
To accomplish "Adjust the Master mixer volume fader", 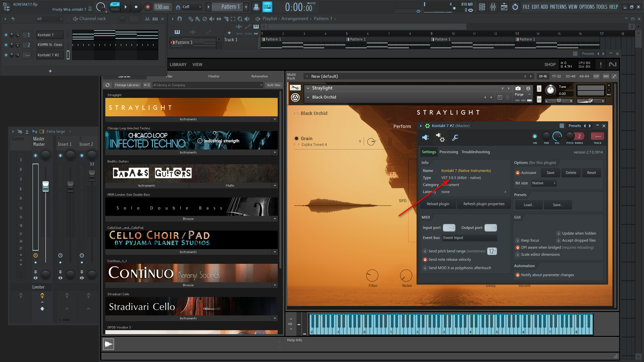I will pos(46,186).
